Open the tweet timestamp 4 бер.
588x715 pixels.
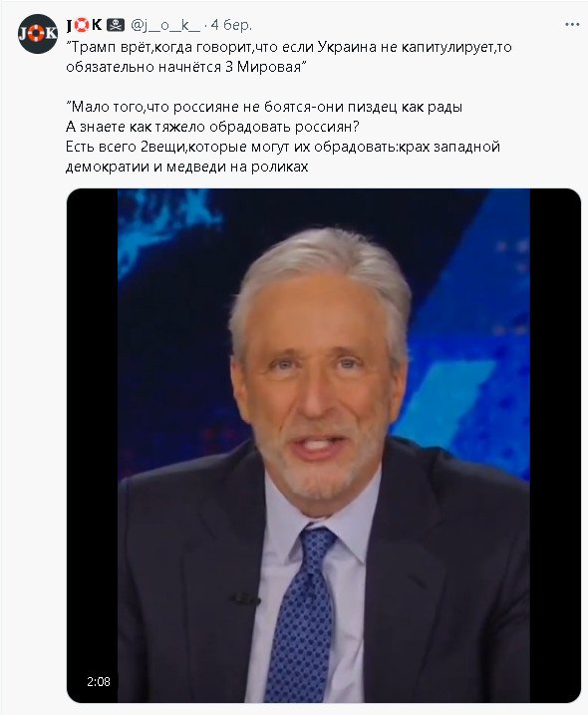coord(231,25)
